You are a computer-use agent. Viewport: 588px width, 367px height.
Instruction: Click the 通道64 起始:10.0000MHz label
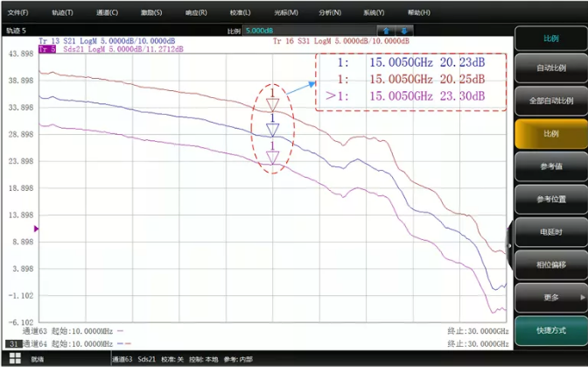[x=68, y=343]
